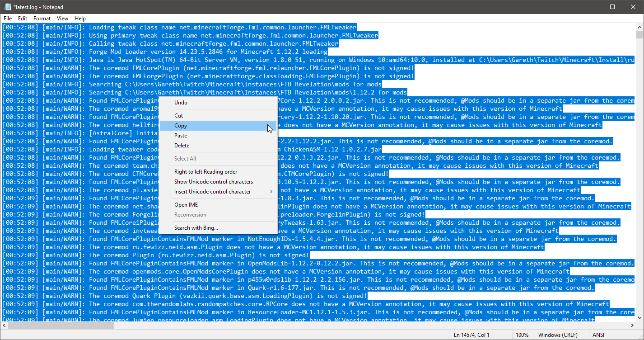The image size is (644, 340).
Task: Open the Format menu
Action: coord(42,19)
